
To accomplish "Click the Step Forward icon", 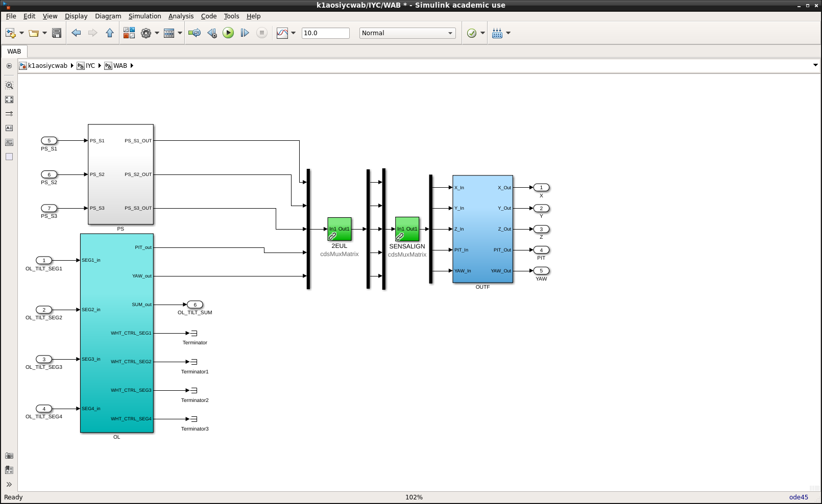I will [245, 33].
